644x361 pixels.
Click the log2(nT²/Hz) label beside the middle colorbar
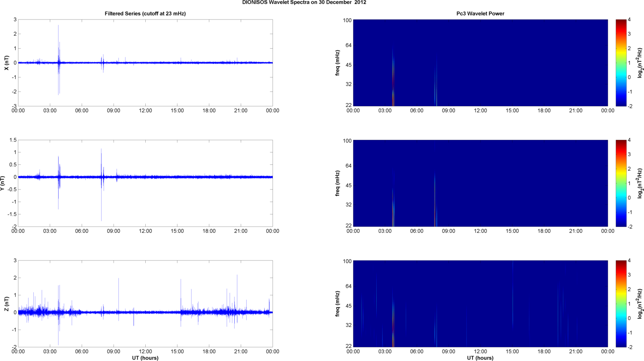click(x=640, y=183)
